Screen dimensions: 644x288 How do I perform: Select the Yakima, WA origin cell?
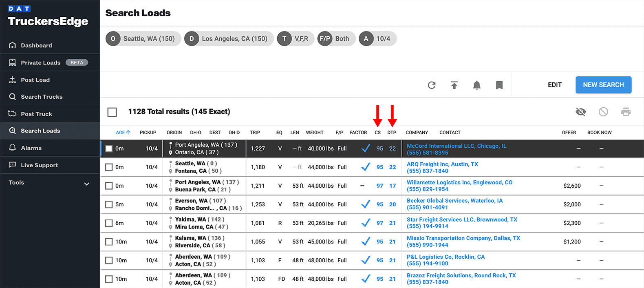199,219
